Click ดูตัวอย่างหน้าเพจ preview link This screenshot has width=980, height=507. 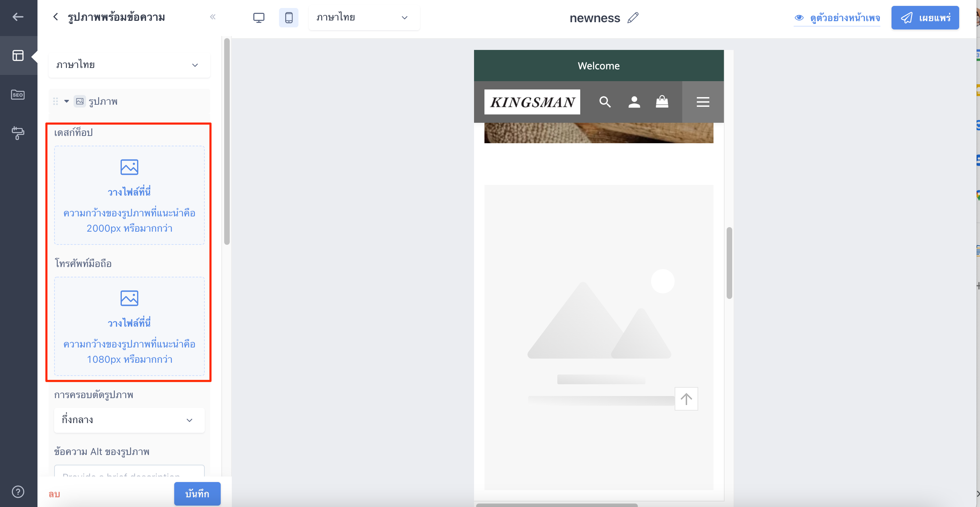pos(837,18)
